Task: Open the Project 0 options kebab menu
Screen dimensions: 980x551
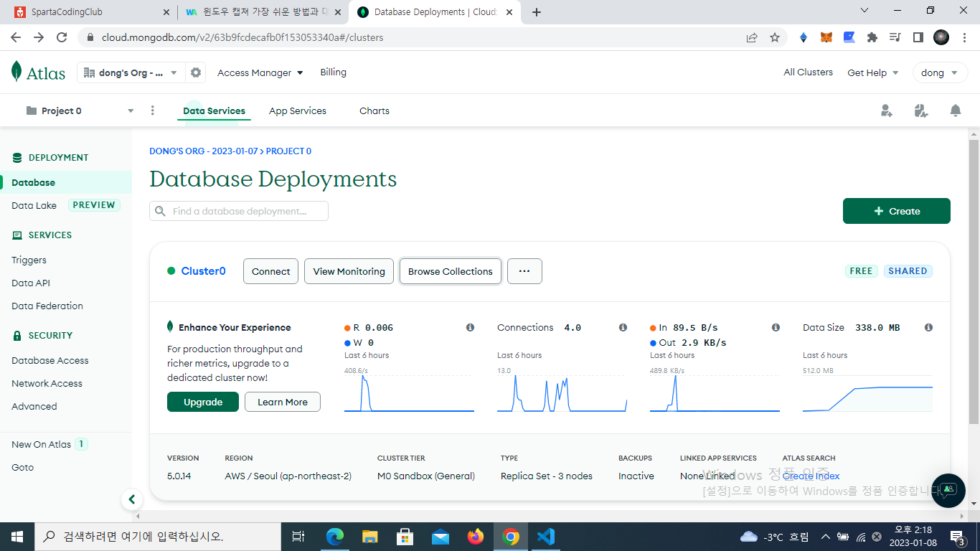Action: [152, 110]
